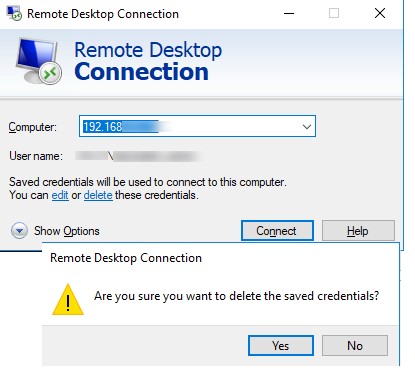Click the "Show Options" text label
This screenshot has width=415, height=371.
coord(67,231)
